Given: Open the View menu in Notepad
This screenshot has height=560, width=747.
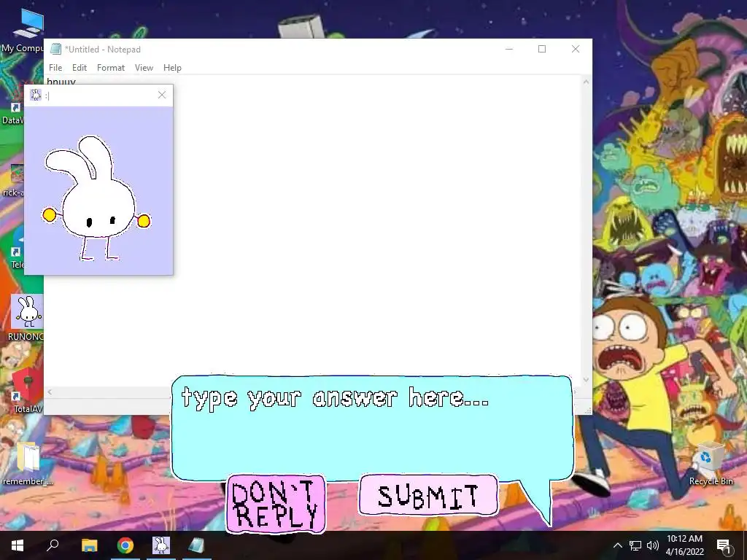Looking at the screenshot, I should click(x=144, y=68).
